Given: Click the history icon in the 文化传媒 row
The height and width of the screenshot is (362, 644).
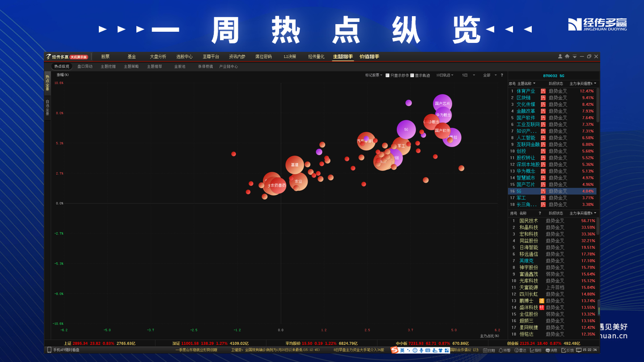Looking at the screenshot, I should (x=543, y=105).
